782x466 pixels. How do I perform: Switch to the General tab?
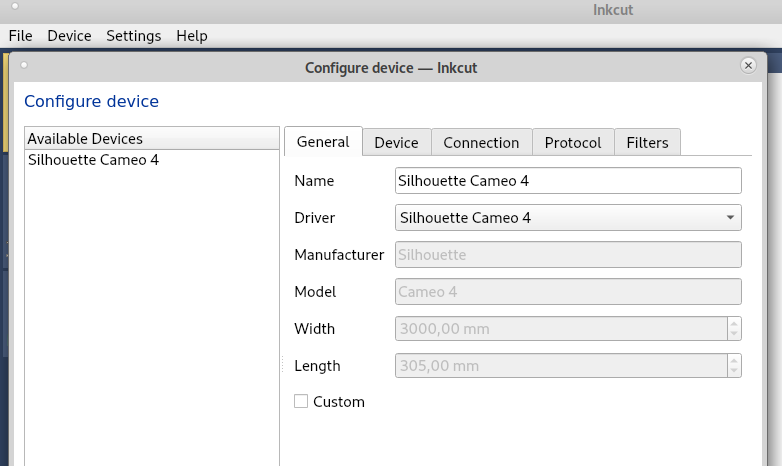click(323, 142)
